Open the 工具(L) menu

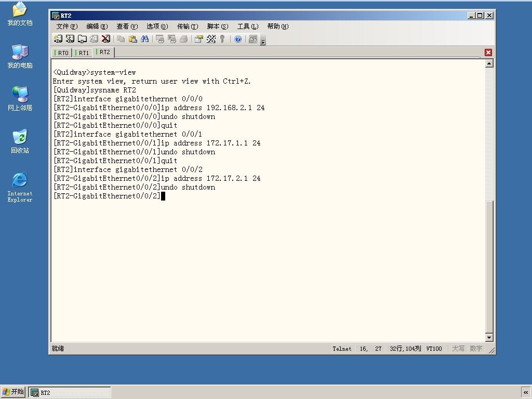pyautogui.click(x=248, y=26)
